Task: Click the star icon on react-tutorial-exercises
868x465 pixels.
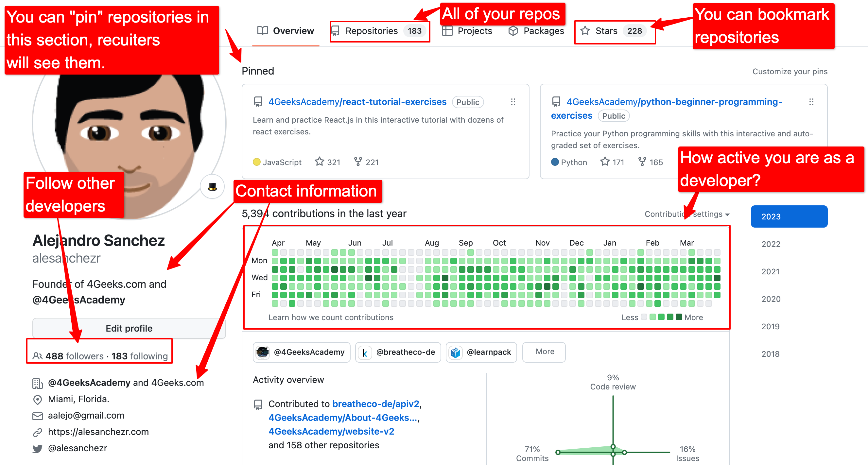Action: tap(319, 162)
